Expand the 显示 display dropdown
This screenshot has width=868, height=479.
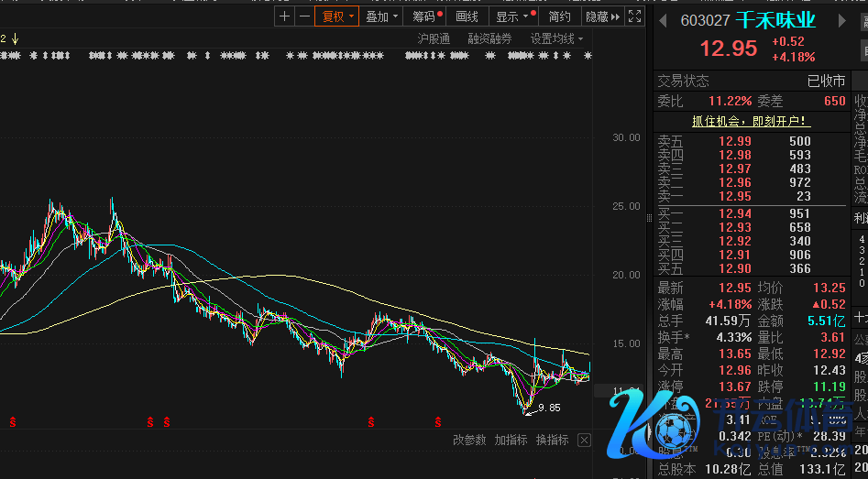[512, 16]
